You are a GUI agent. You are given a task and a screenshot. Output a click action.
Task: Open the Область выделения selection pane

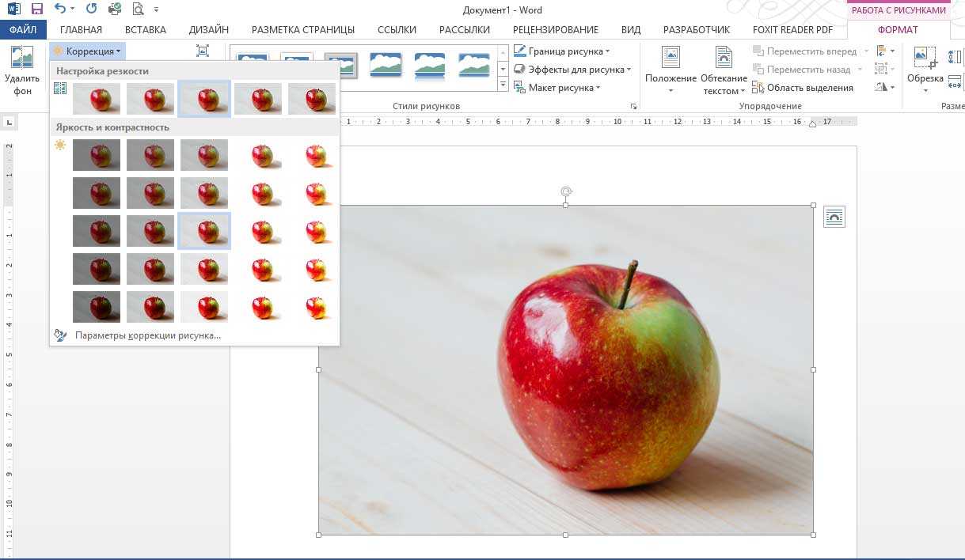(x=803, y=88)
